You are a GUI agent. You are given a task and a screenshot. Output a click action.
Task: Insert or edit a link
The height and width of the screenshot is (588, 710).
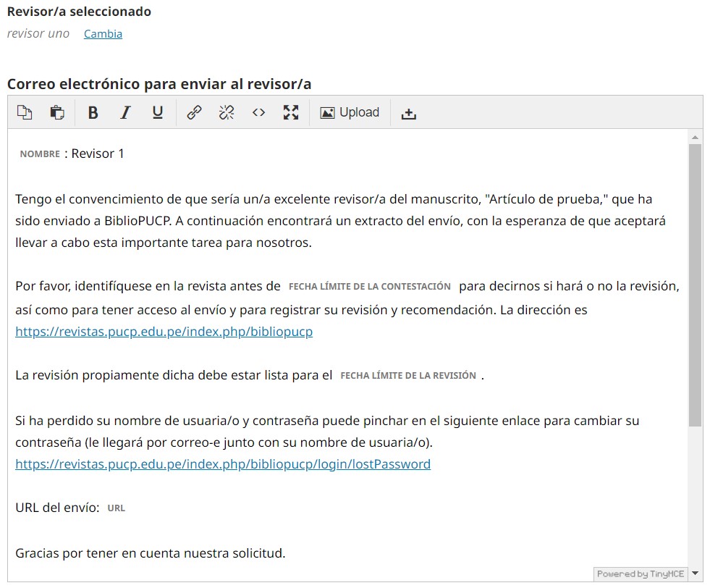click(194, 112)
